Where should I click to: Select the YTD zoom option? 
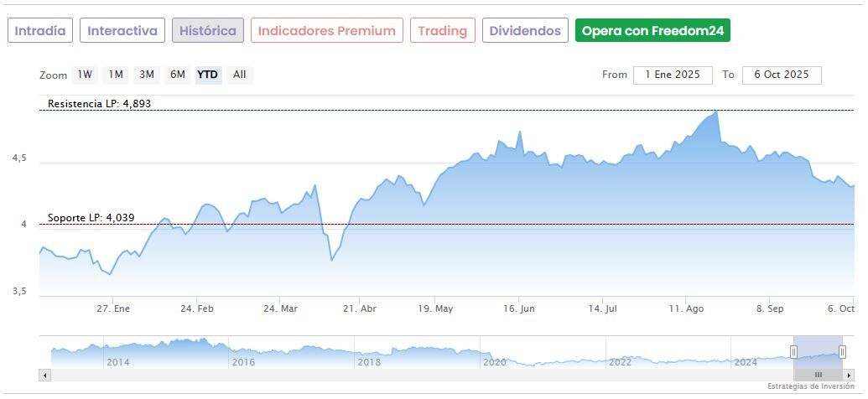tap(208, 75)
